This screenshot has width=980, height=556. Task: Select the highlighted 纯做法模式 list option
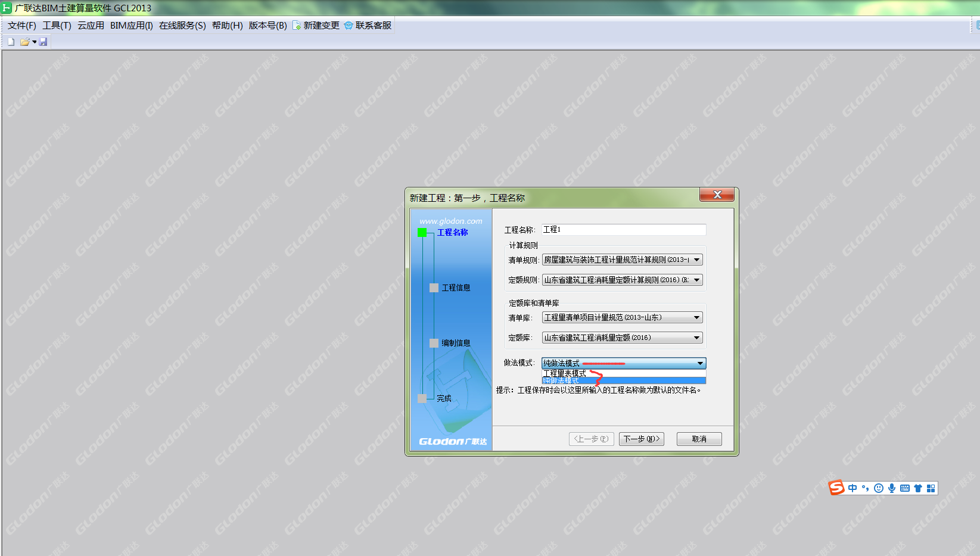tap(624, 380)
